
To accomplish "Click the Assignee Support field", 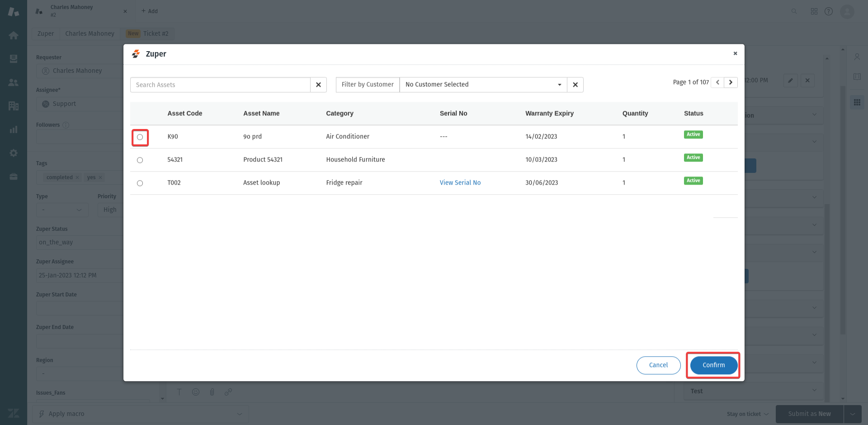I will [x=80, y=104].
